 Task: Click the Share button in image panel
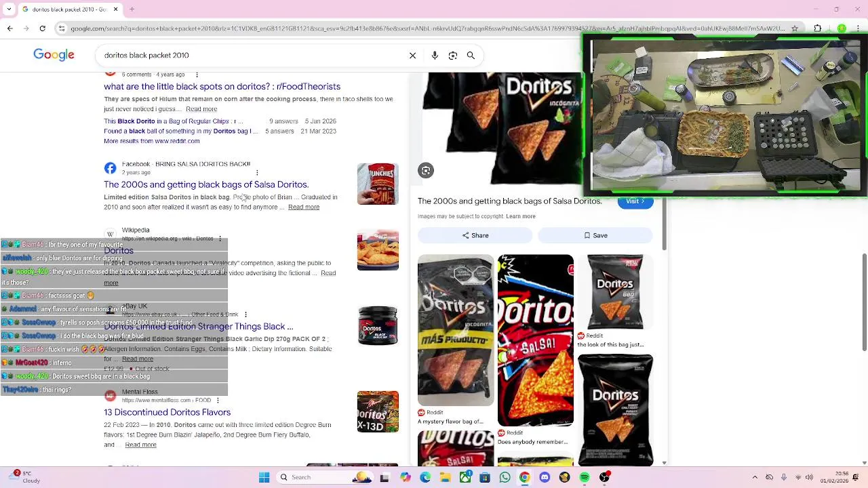pos(475,235)
